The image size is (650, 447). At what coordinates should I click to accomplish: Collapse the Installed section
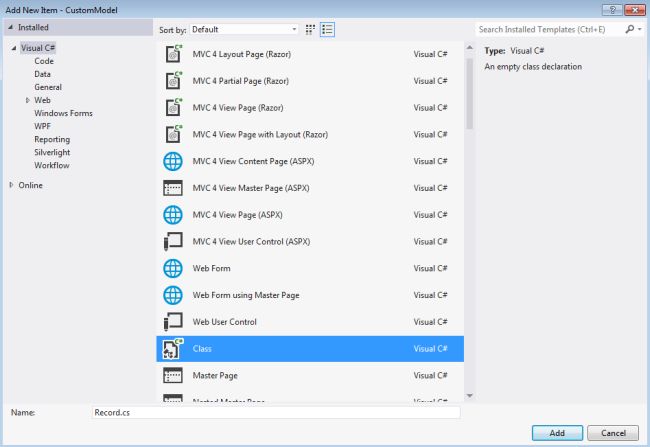tap(10, 27)
